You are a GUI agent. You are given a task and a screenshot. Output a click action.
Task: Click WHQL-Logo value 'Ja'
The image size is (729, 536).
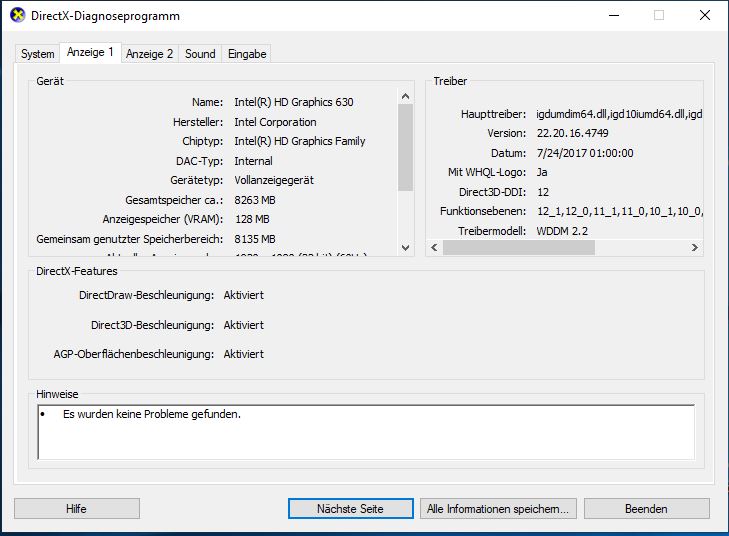[542, 172]
